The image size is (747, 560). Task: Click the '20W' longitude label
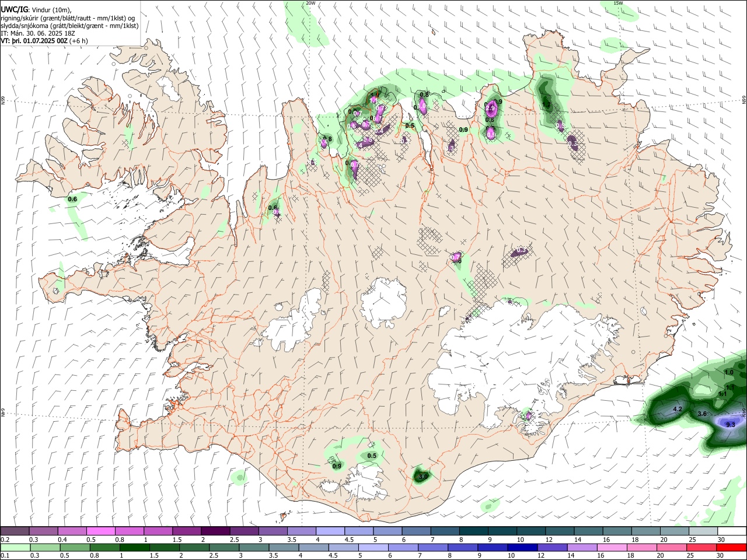click(310, 3)
